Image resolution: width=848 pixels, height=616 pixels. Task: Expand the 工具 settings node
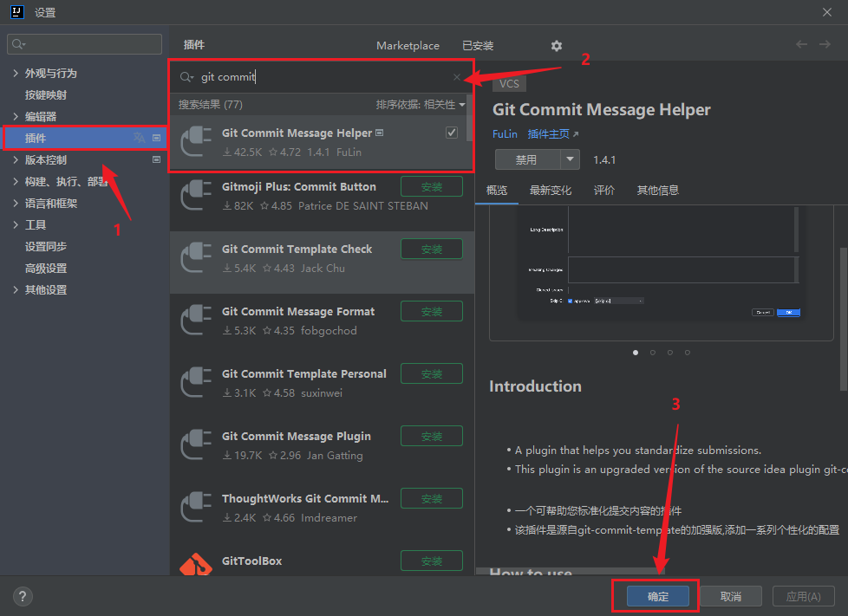(x=16, y=224)
